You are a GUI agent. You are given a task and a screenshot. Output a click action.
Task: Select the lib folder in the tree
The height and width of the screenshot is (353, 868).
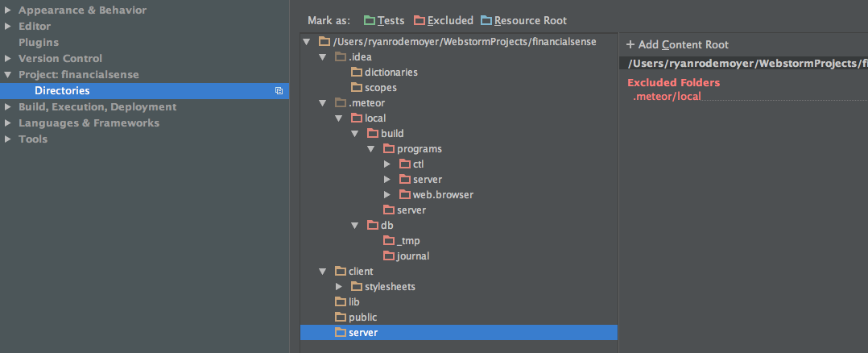pos(354,302)
